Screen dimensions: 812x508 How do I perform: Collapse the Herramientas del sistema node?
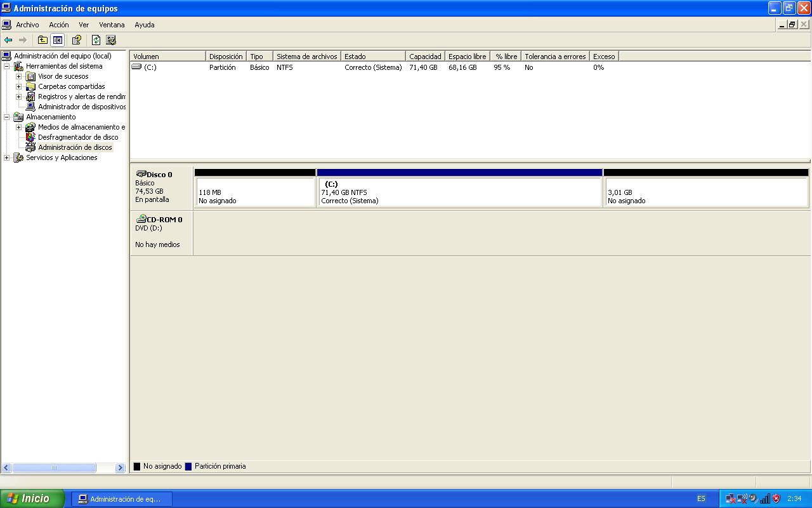[7, 66]
